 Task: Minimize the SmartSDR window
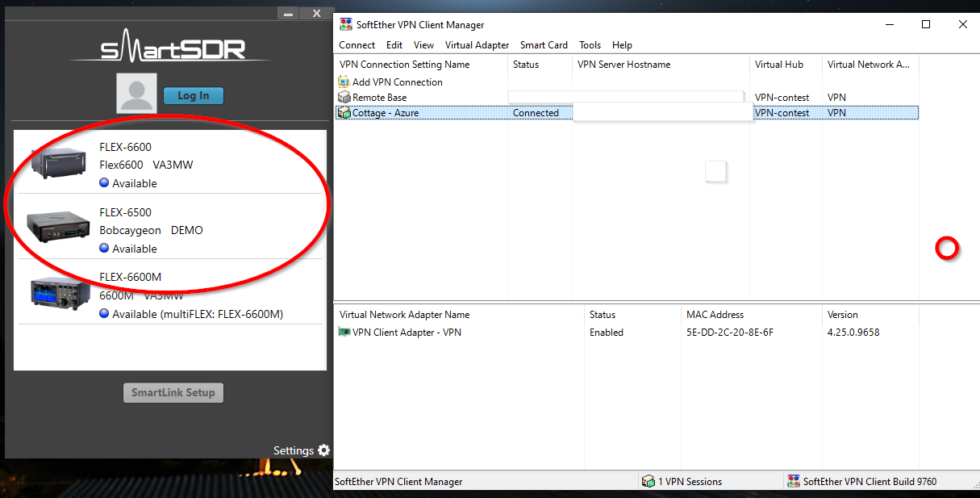point(289,14)
